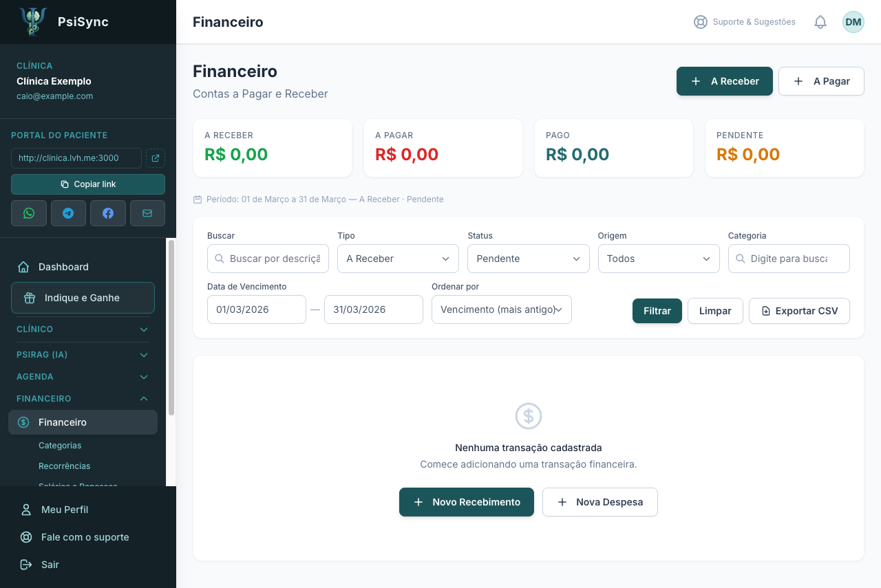Click 'Nenhuma transação cadastrada' text
The image size is (881, 588).
529,448
